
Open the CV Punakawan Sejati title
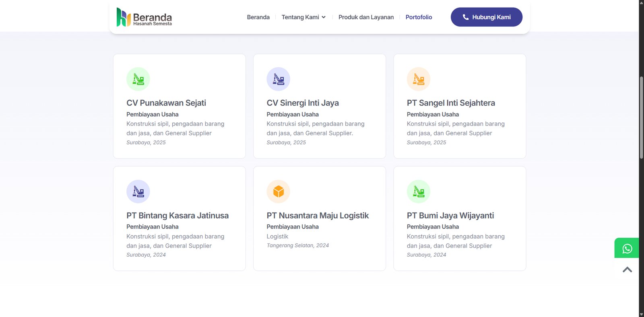click(x=166, y=103)
